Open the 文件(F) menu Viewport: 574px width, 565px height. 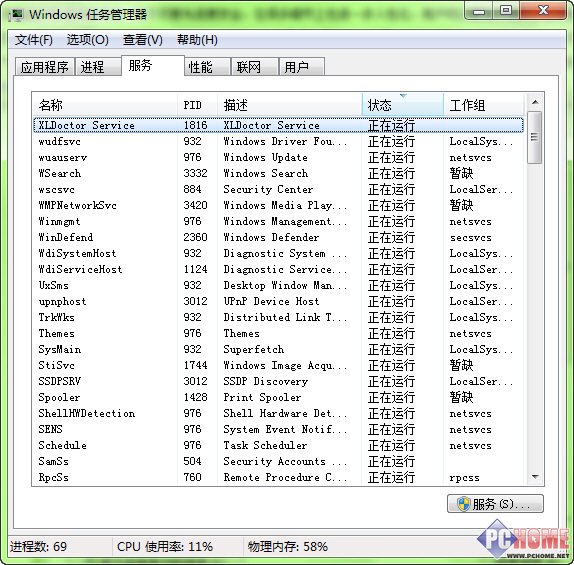(34, 40)
